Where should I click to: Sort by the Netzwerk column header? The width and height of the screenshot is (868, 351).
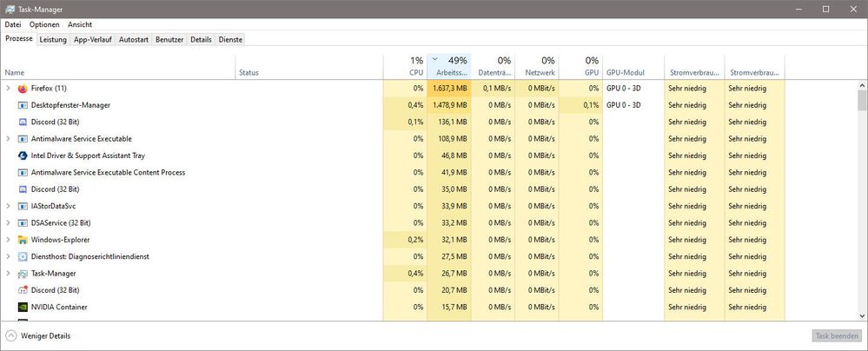click(536, 67)
